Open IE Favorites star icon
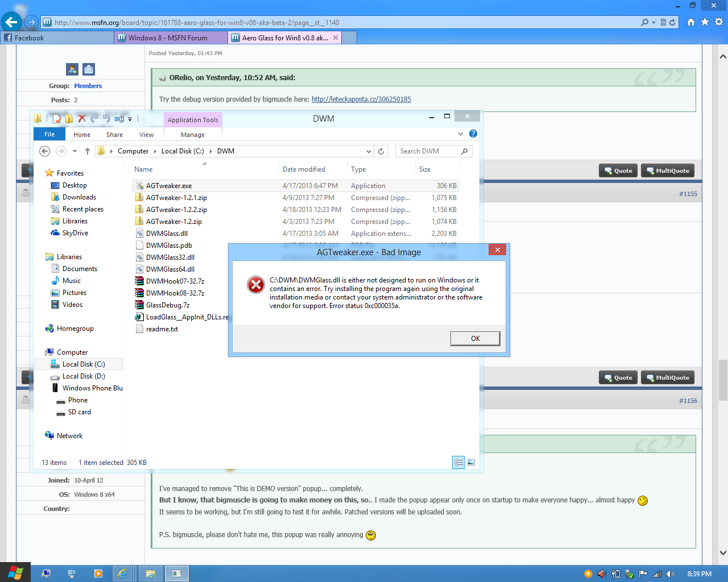The image size is (728, 582). [x=705, y=22]
